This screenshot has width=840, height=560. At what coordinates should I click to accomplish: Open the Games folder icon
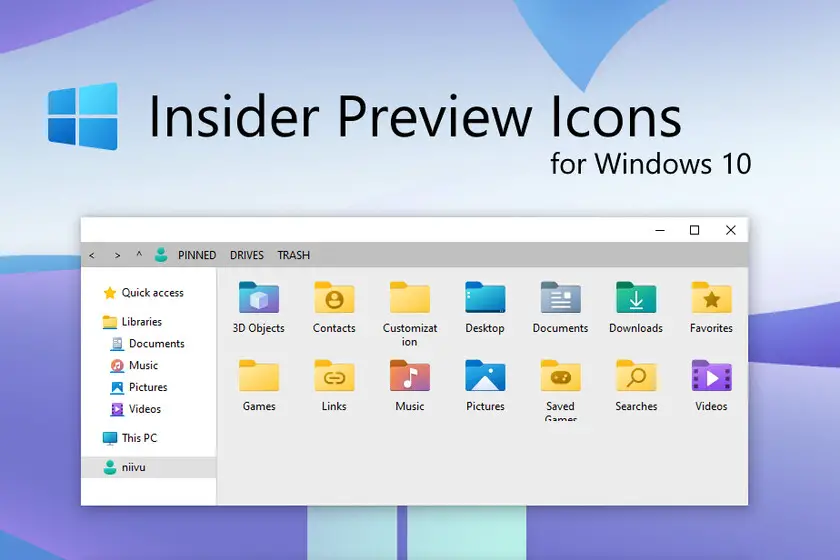pyautogui.click(x=259, y=376)
